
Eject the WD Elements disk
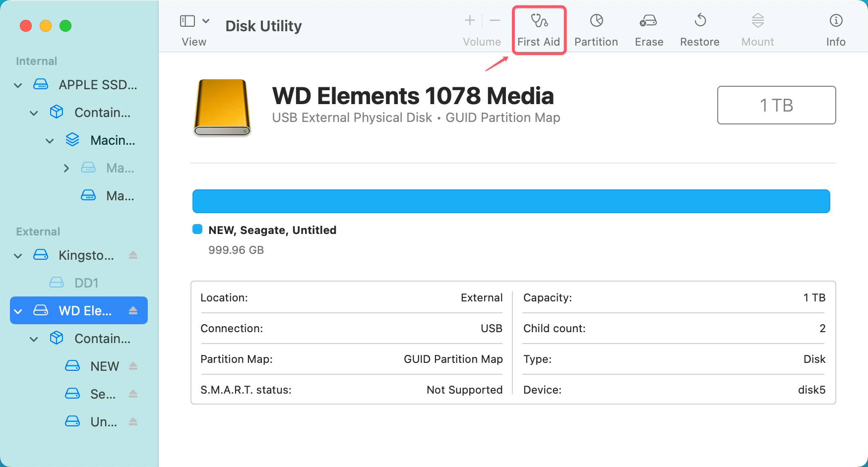point(133,310)
